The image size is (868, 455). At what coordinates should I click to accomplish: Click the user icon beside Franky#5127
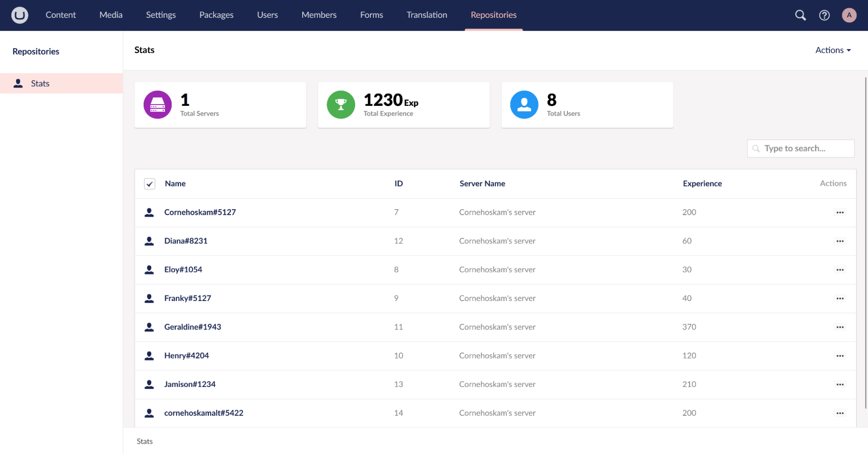(149, 298)
